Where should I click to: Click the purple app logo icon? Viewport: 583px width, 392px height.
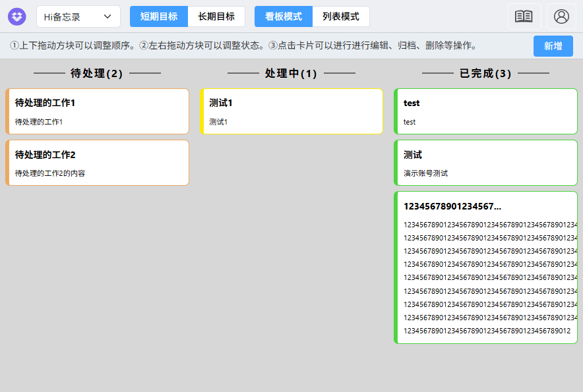click(16, 16)
